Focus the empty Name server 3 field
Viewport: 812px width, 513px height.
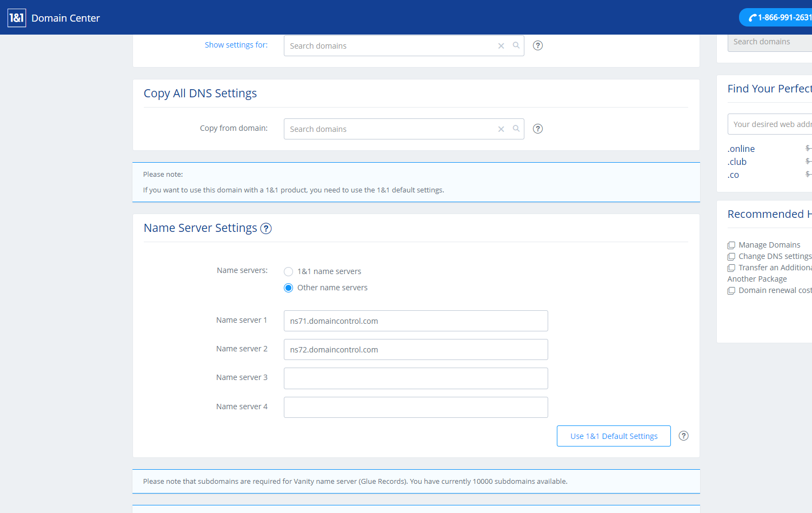point(415,378)
